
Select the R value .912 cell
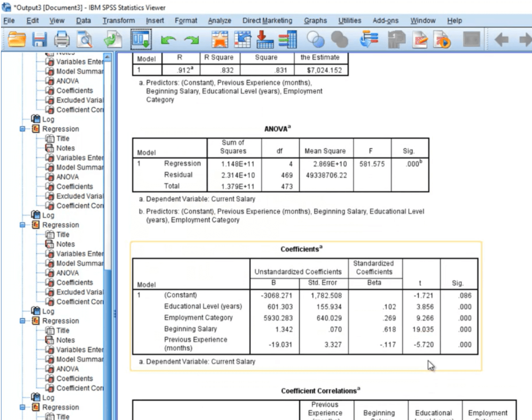click(181, 70)
